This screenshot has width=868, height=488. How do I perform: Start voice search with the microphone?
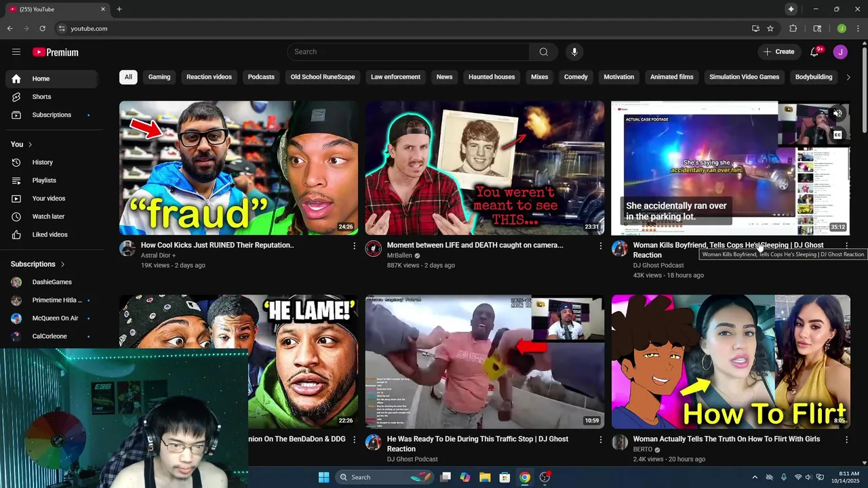pos(574,52)
